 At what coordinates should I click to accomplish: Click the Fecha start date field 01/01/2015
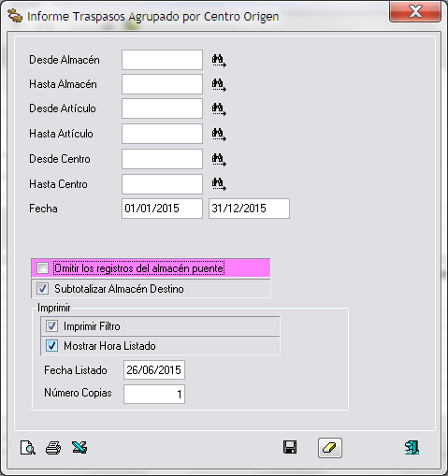(x=162, y=209)
